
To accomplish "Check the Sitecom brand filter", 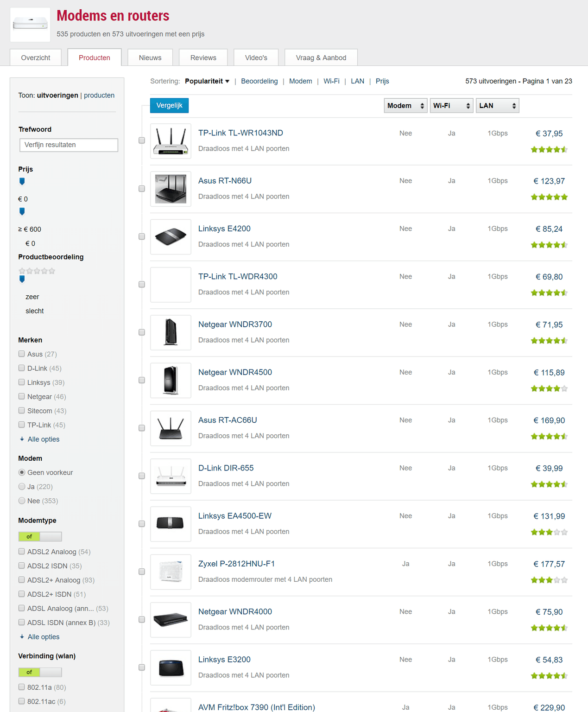I will (x=22, y=410).
